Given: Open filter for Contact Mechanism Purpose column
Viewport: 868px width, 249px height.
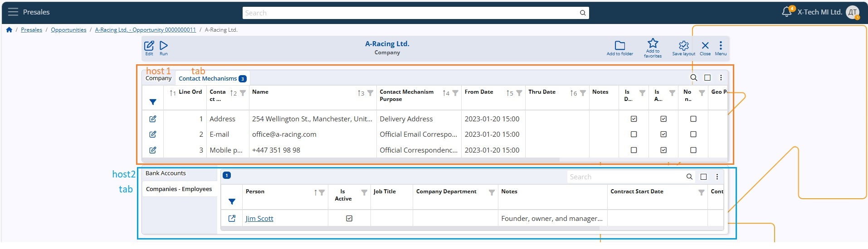Looking at the screenshot, I should (455, 93).
